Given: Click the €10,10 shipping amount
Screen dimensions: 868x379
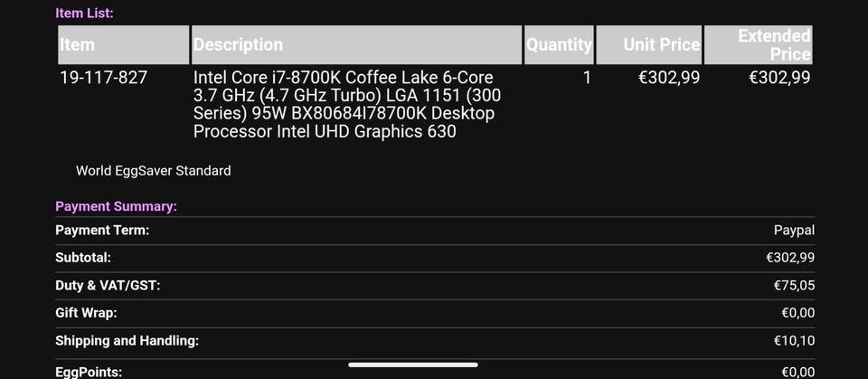Looking at the screenshot, I should (x=794, y=341).
